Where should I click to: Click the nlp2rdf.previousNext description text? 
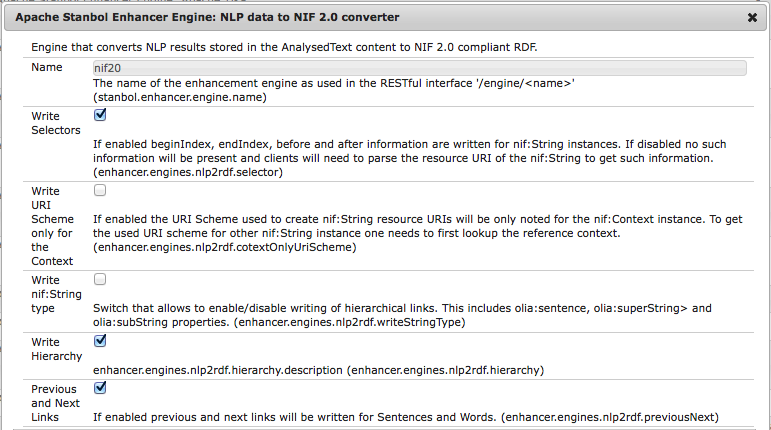tap(405, 416)
